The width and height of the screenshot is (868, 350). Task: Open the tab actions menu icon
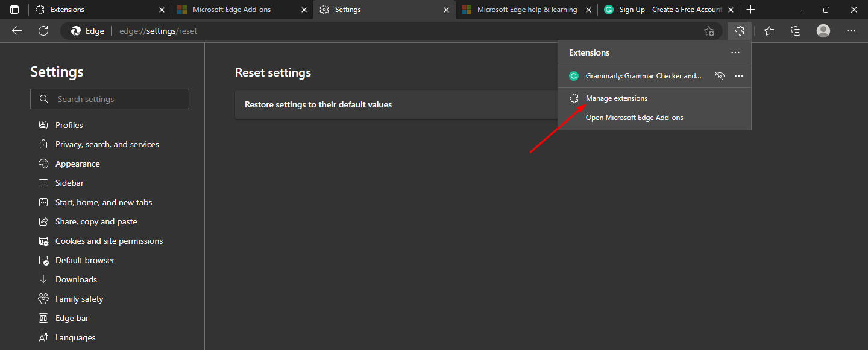pos(14,10)
